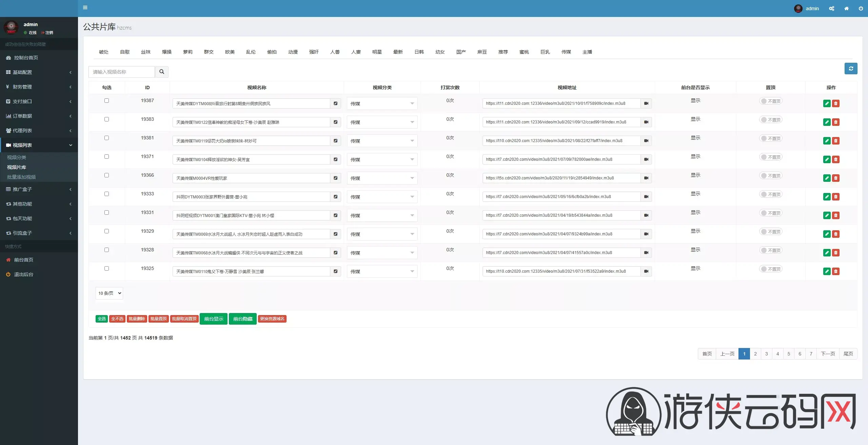Expand 支付接口 in the sidebar
868x445 pixels.
click(39, 101)
